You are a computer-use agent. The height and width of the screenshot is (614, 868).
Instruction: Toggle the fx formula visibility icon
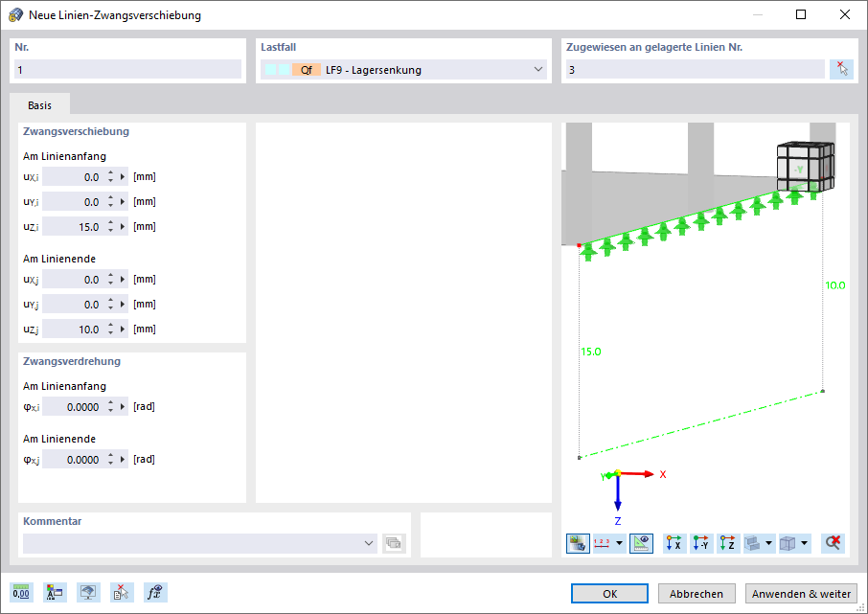155,592
